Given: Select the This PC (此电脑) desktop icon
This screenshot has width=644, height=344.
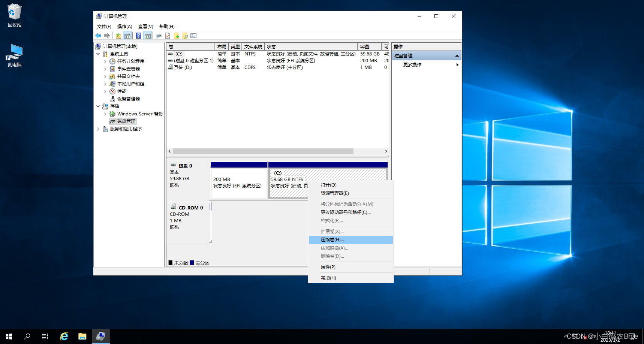Looking at the screenshot, I should [15, 55].
